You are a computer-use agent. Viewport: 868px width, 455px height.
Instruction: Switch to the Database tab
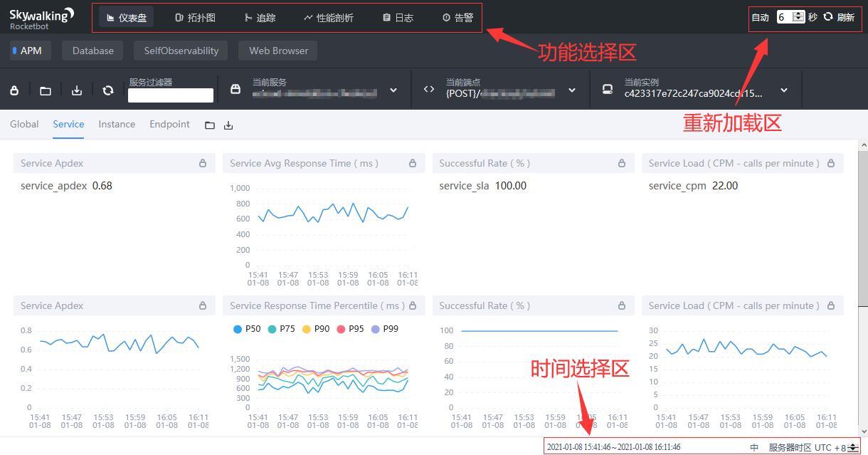(x=92, y=50)
